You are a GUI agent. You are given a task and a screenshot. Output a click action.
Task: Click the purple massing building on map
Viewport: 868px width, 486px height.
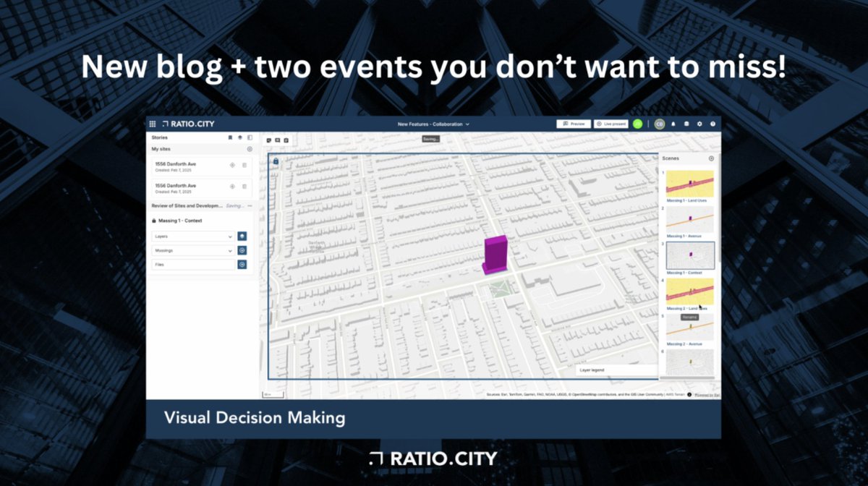495,255
